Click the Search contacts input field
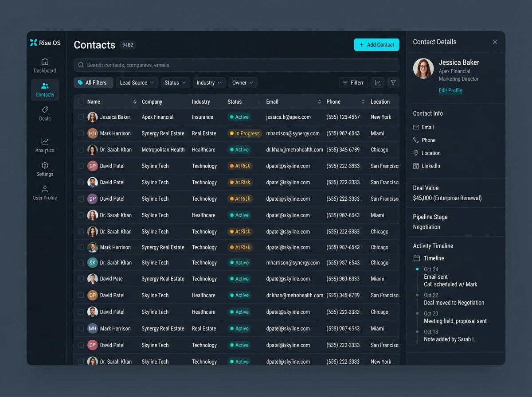 [x=236, y=65]
